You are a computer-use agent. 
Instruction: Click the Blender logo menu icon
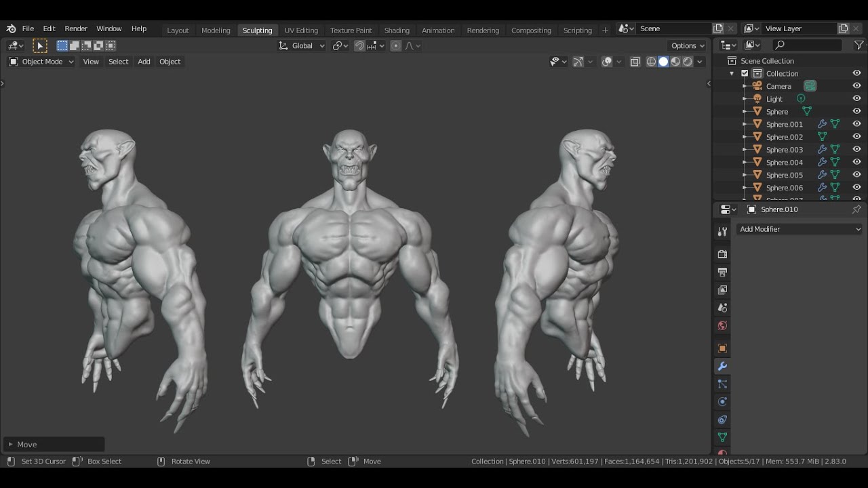11,28
